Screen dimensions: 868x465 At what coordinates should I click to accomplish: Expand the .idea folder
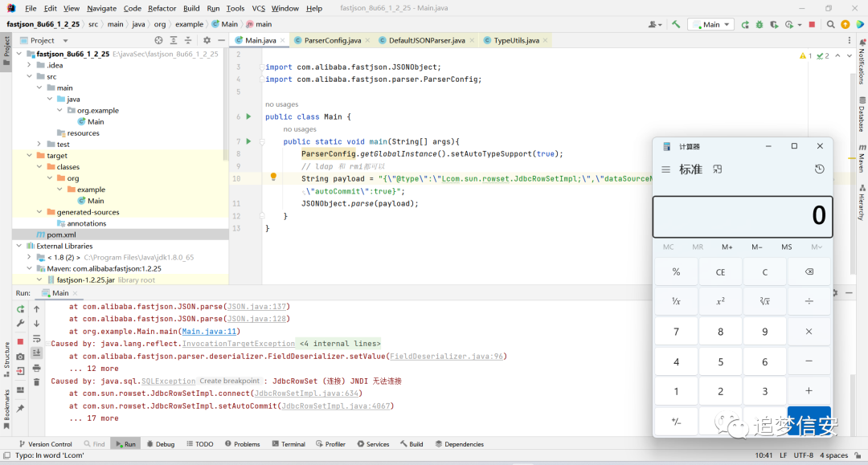[x=30, y=65]
